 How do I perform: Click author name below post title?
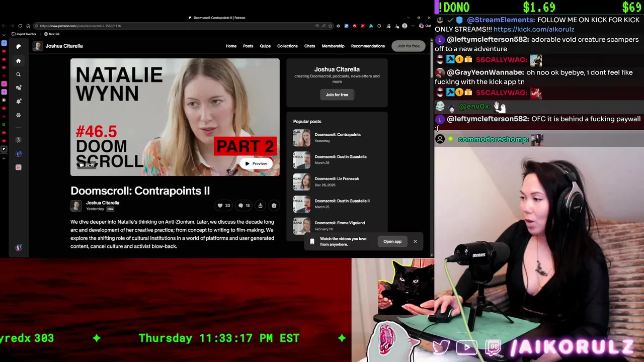103,203
